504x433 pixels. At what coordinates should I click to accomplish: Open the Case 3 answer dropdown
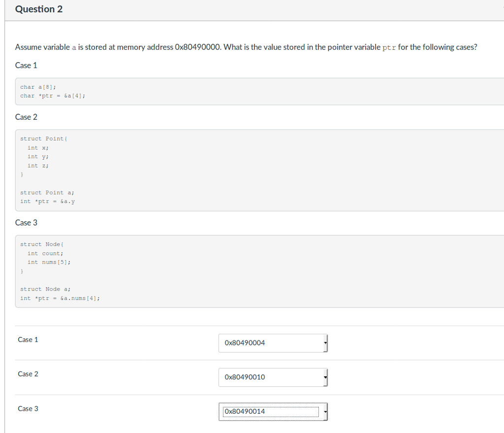273,412
